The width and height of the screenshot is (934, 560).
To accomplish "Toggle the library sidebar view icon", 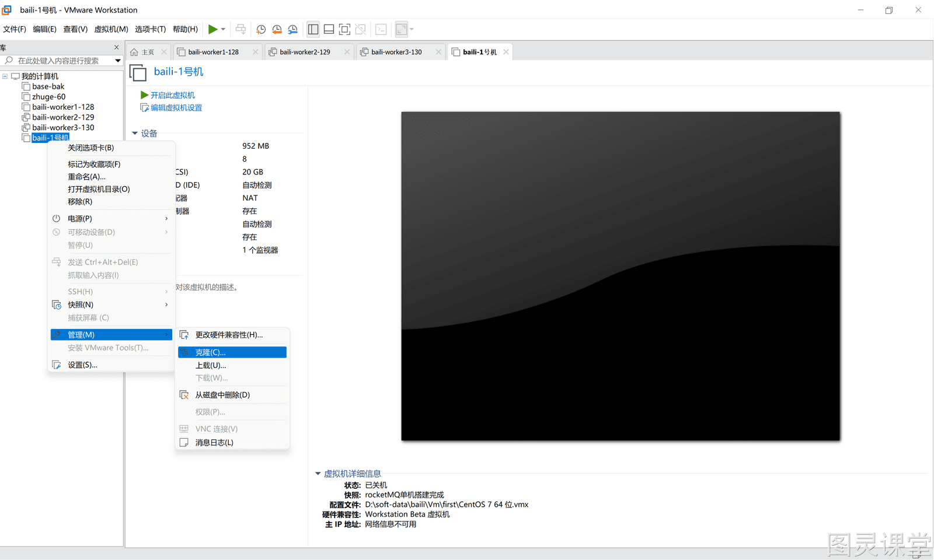I will pos(313,29).
